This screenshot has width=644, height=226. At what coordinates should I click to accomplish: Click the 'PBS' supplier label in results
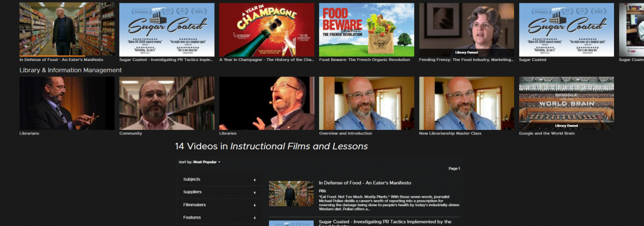click(x=323, y=191)
